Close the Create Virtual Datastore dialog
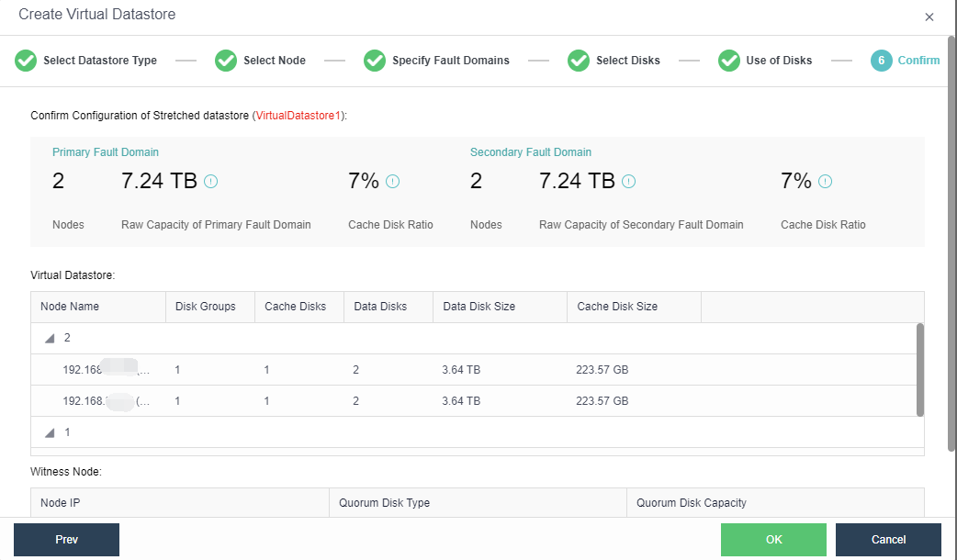The image size is (957, 560). [x=929, y=17]
